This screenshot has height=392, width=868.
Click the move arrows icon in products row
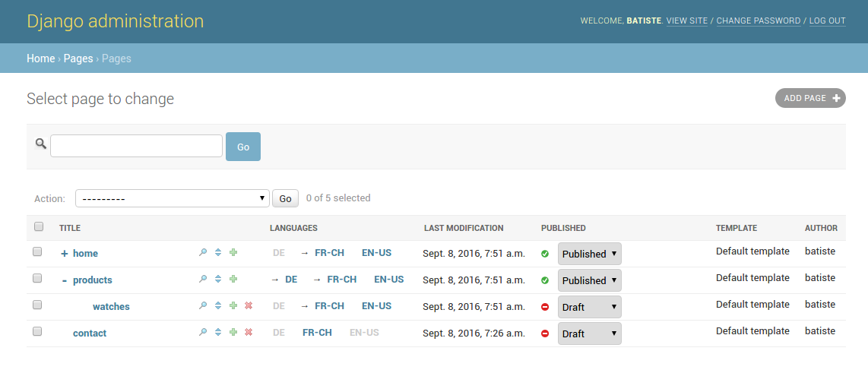point(218,279)
